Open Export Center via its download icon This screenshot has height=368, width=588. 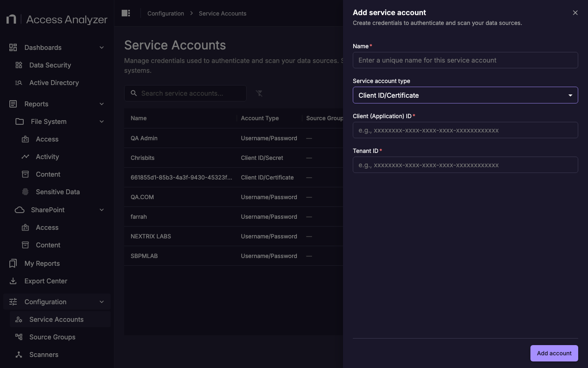click(13, 281)
